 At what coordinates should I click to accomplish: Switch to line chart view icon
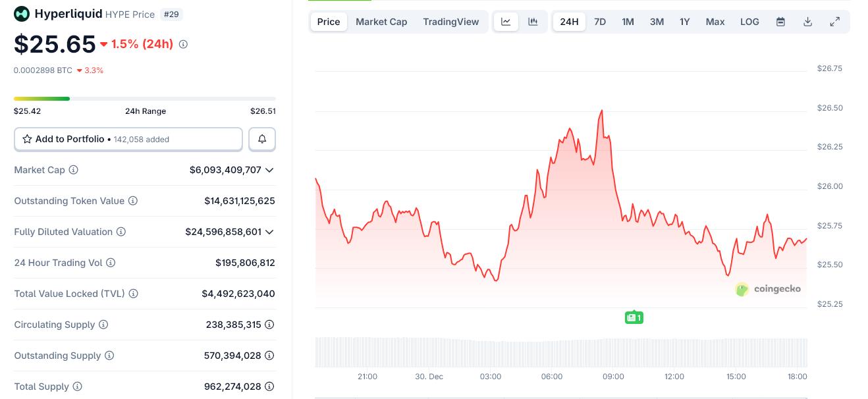point(506,22)
